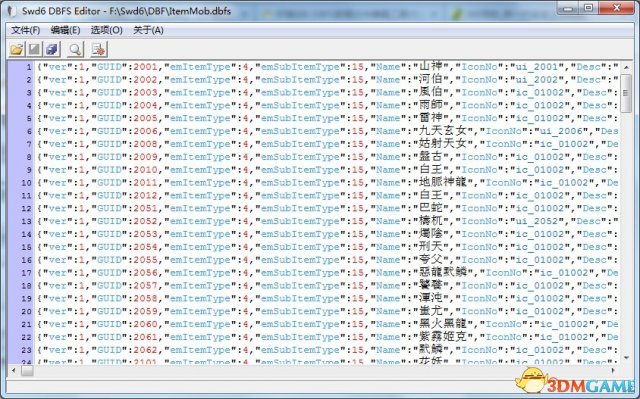Click GUID value 2062
Viewport: 640px width, 399px height.
145,350
